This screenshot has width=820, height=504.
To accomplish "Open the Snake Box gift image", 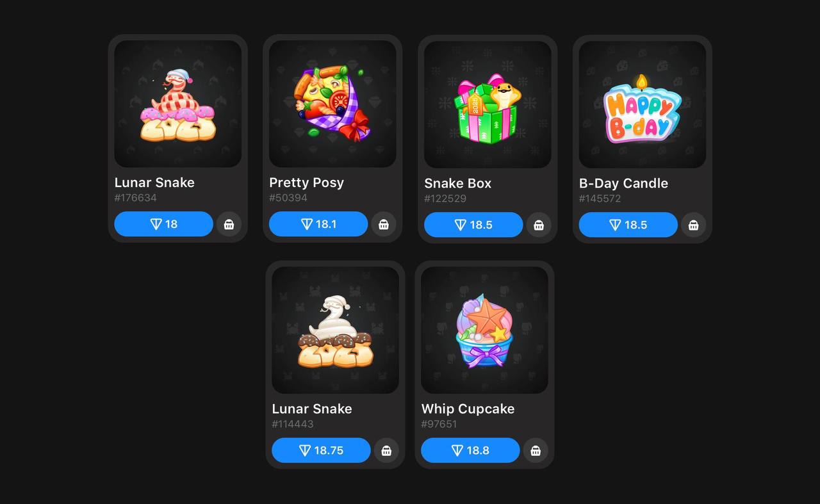I will tap(488, 104).
